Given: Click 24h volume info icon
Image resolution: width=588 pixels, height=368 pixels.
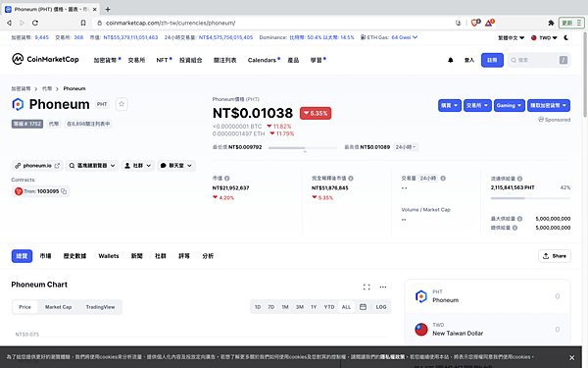Looking at the screenshot, I should coord(443,179).
